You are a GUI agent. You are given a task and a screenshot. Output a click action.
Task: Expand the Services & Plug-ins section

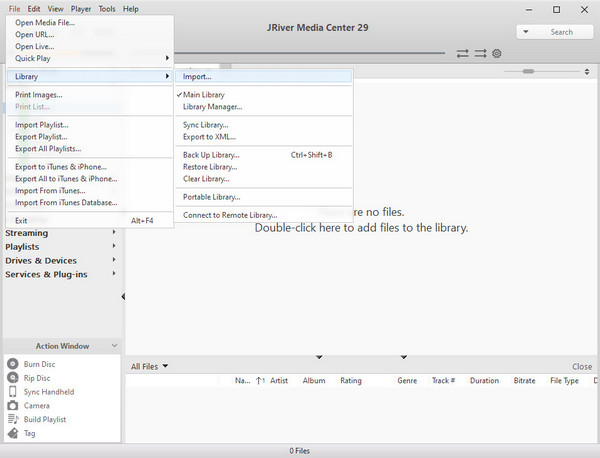click(x=114, y=273)
